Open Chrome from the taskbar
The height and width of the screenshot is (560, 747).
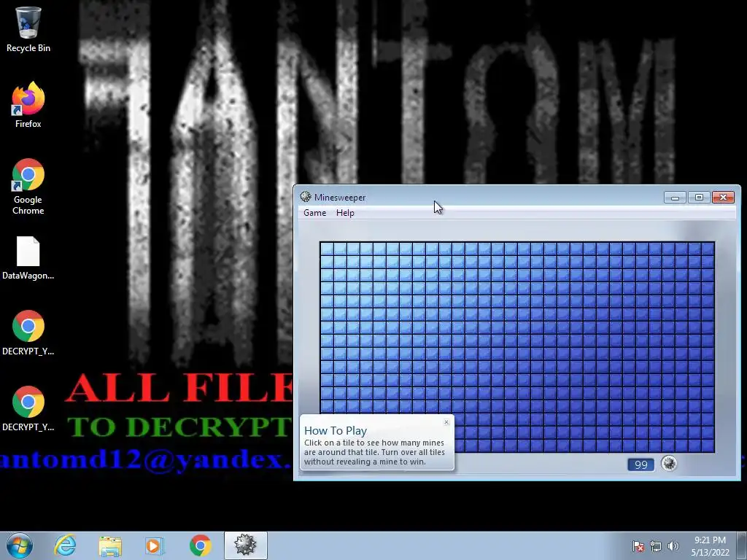(200, 545)
